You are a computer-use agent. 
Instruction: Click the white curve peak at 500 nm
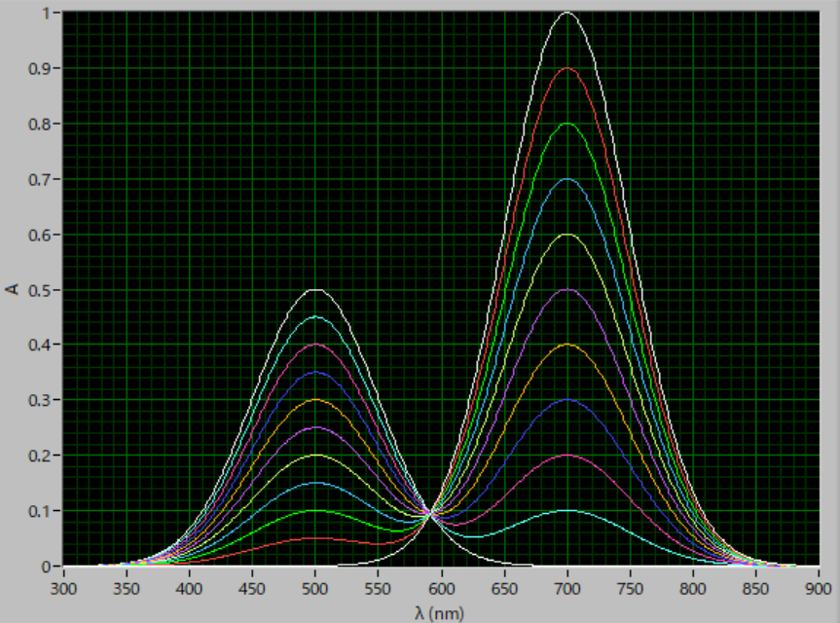point(315,290)
